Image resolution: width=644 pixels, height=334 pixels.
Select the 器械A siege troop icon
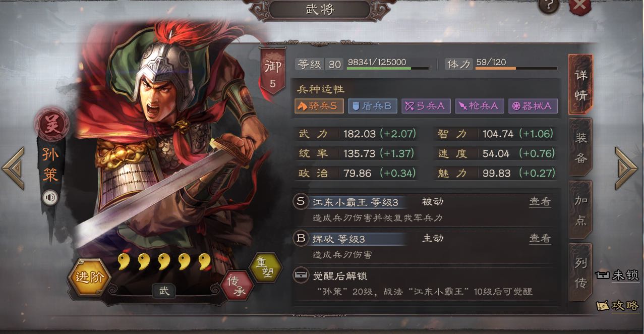(533, 106)
